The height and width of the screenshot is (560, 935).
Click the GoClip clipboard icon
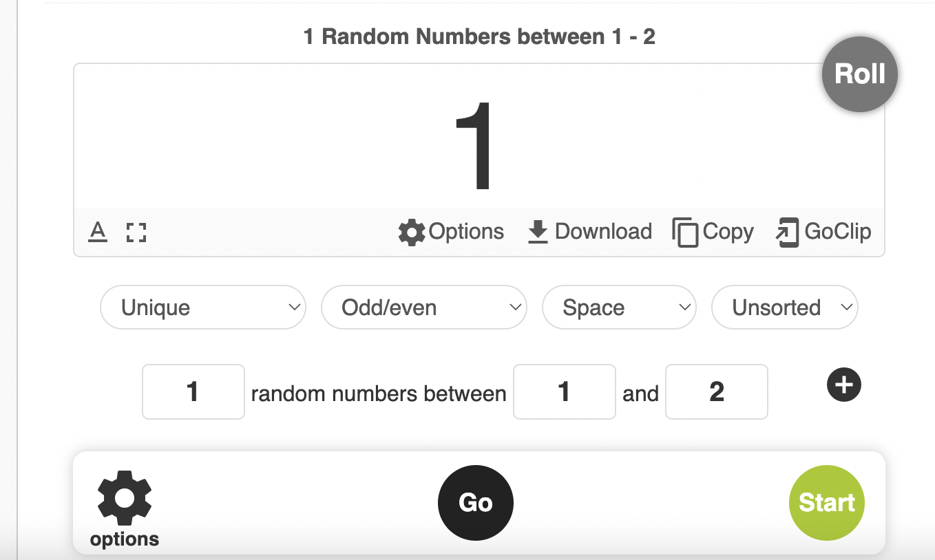(788, 233)
